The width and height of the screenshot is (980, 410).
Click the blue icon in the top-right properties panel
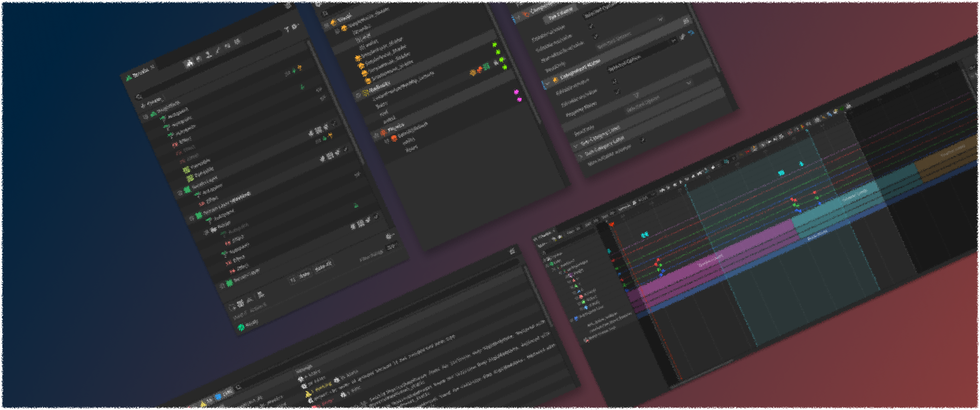pos(691,33)
